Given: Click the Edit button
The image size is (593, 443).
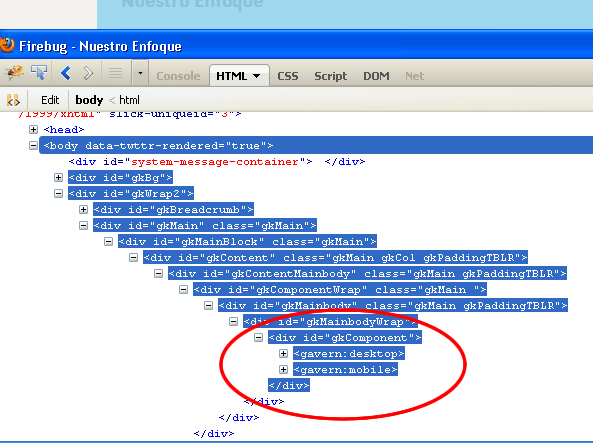Looking at the screenshot, I should click(x=50, y=100).
